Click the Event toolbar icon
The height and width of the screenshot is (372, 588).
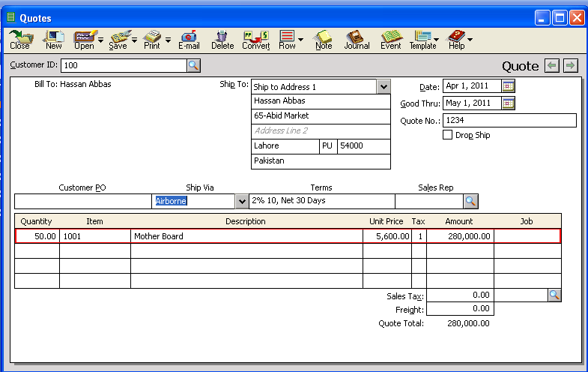pos(390,40)
